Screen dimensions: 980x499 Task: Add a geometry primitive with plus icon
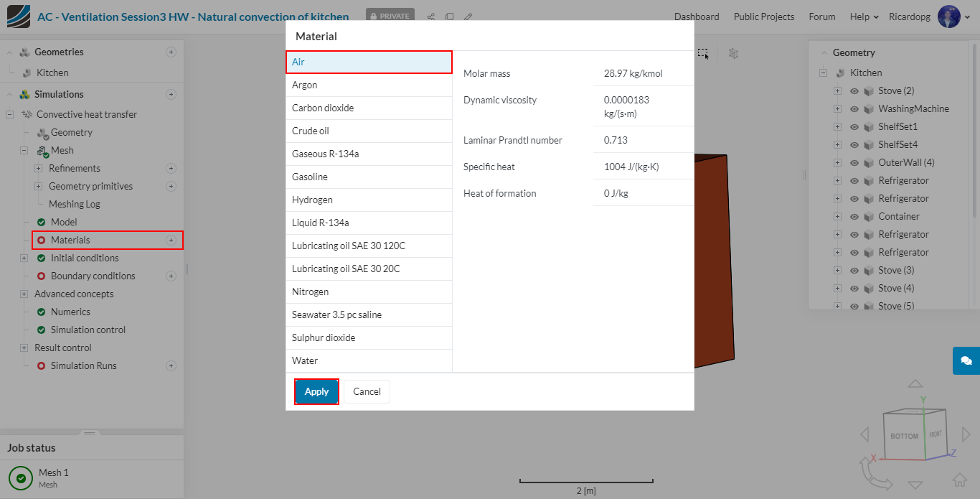coord(171,186)
